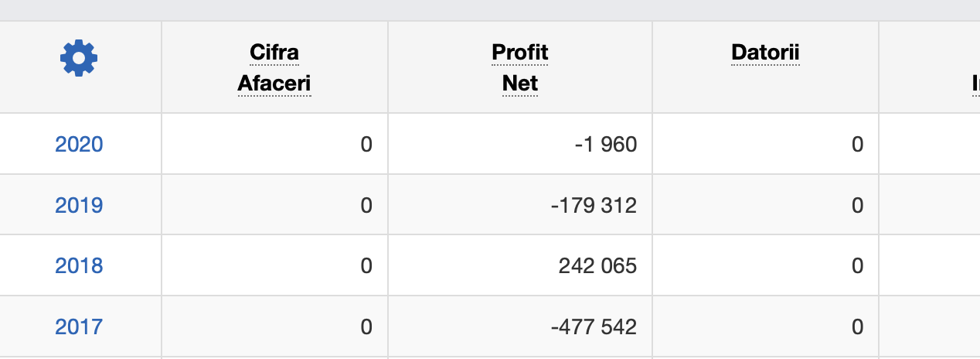Open the 2017 year link
The image size is (980, 359).
click(x=79, y=327)
